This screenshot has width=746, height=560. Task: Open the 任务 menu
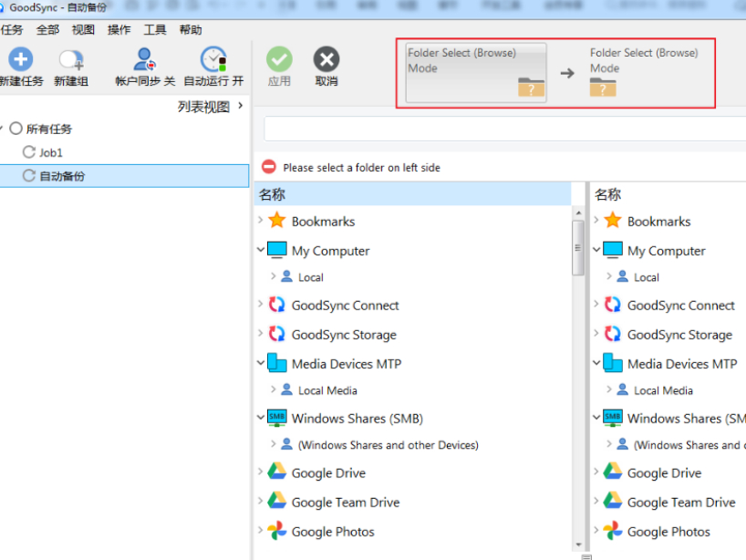click(12, 30)
